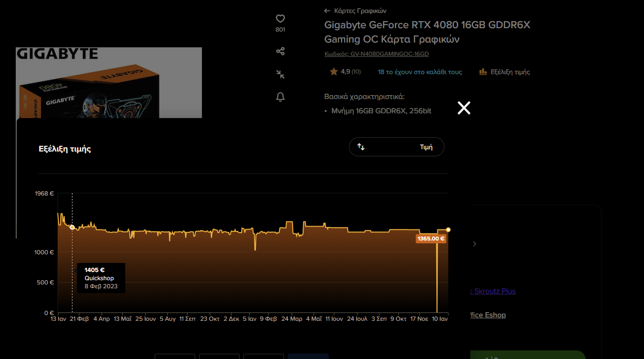Viewport: 644px width, 359px height.
Task: Click the final data point at chart end
Action: point(448,230)
